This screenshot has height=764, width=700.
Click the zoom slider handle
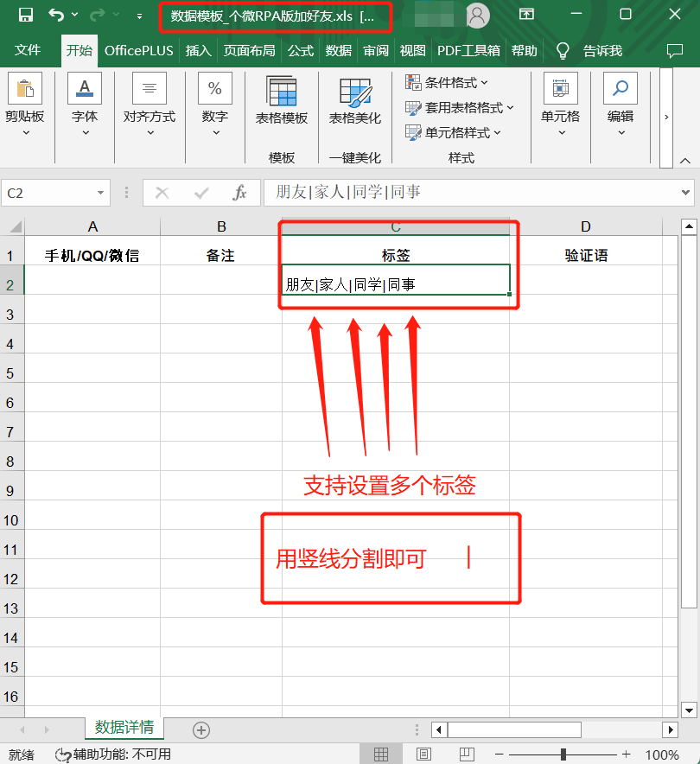point(563,754)
